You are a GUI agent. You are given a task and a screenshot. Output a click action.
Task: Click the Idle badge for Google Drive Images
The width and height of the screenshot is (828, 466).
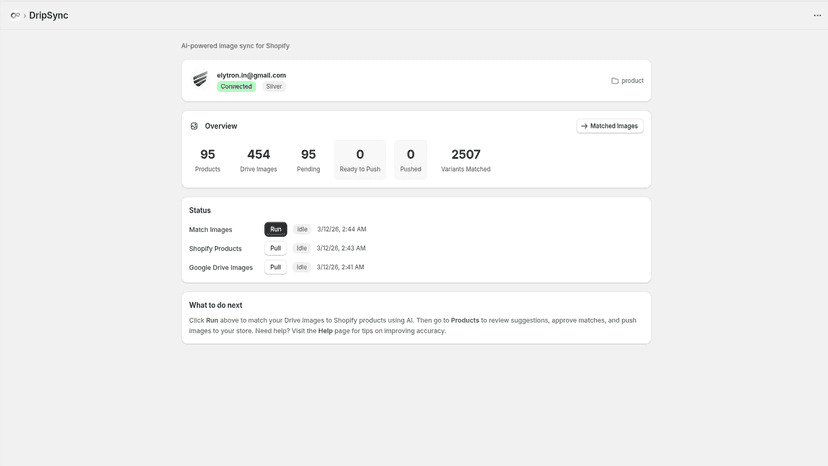pyautogui.click(x=302, y=267)
